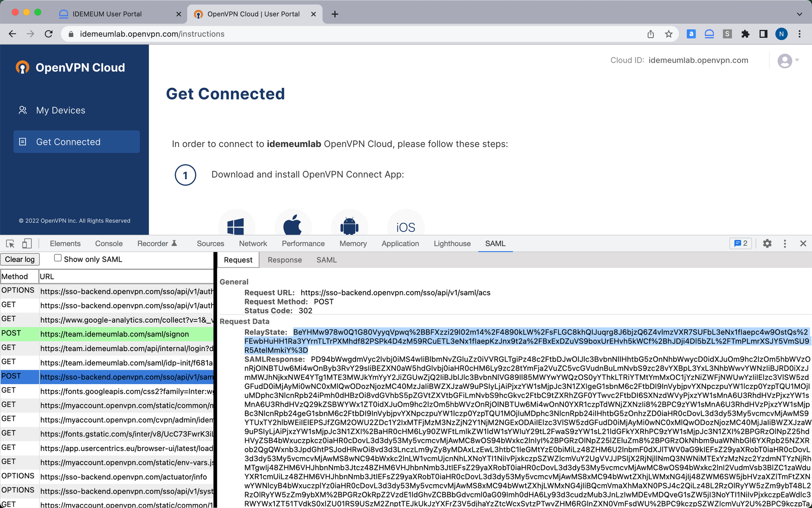Click the highlighted RelayState value
This screenshot has width=812, height=508.
[x=528, y=341]
